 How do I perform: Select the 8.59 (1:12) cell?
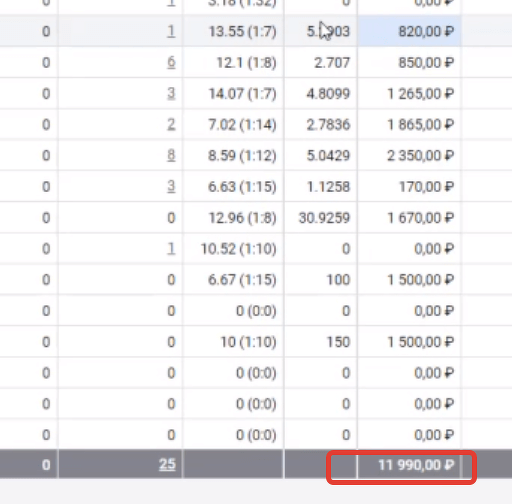(x=233, y=155)
